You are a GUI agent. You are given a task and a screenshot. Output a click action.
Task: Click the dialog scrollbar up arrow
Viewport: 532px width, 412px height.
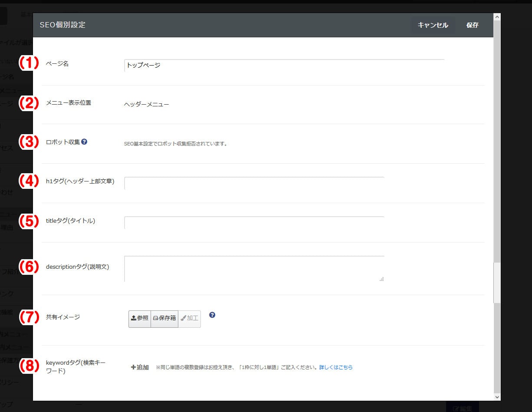tap(497, 16)
